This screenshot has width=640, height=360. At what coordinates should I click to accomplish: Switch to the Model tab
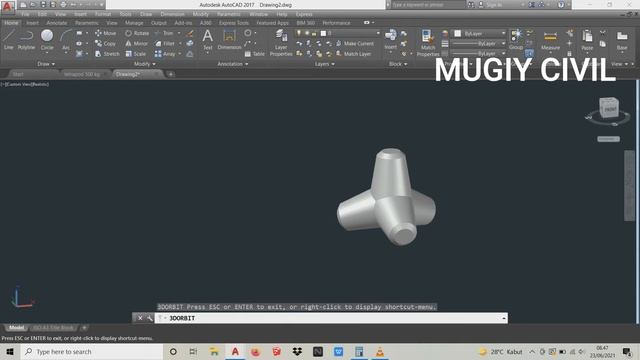click(x=16, y=328)
